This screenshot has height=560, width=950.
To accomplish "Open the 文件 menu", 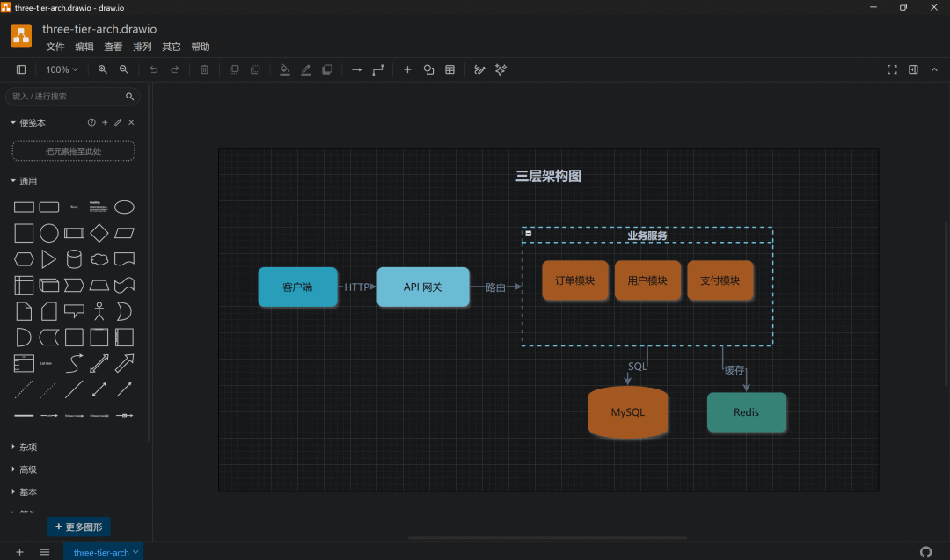I will pos(55,47).
